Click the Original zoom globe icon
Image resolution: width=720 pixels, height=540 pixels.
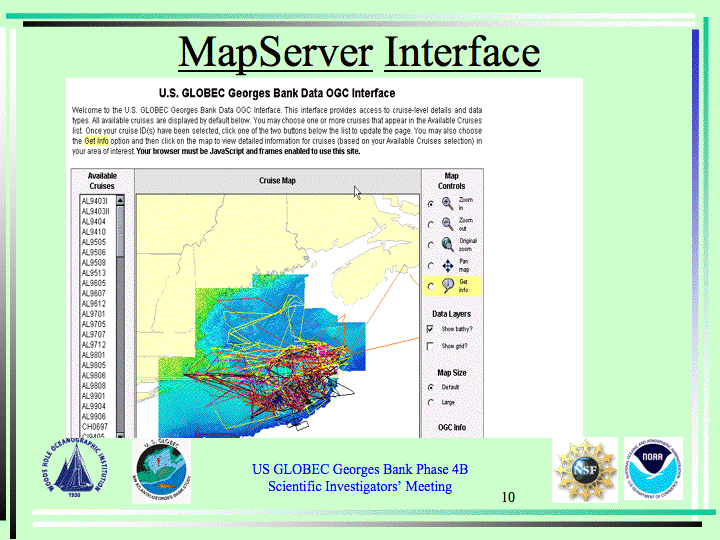[x=448, y=245]
